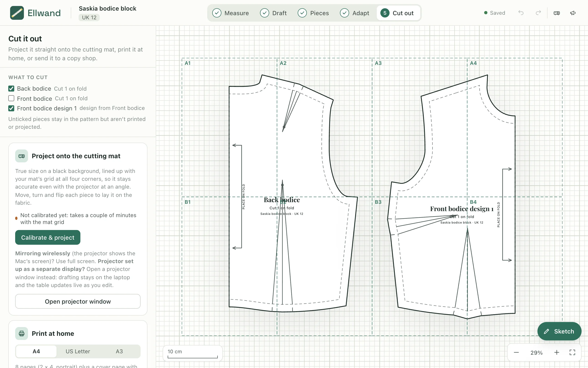
Task: Click the B3 page tile label
Action: (378, 202)
